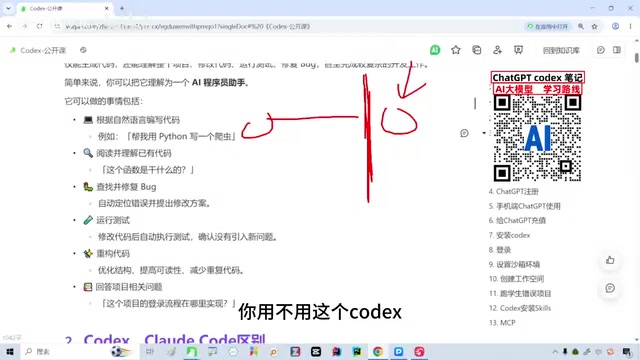Click text 回答项目相关问题
The width and height of the screenshot is (640, 360).
click(129, 287)
